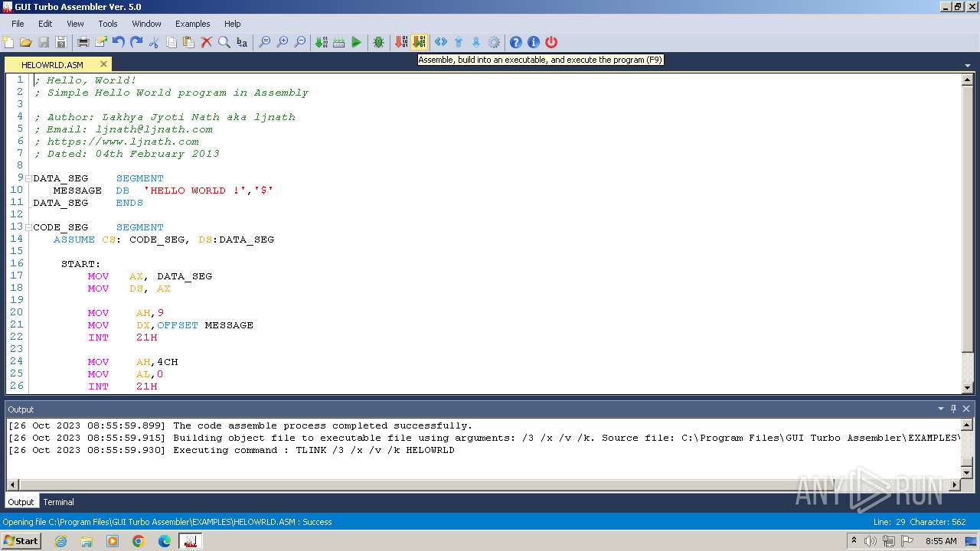Click the Undo arrow icon

click(118, 42)
